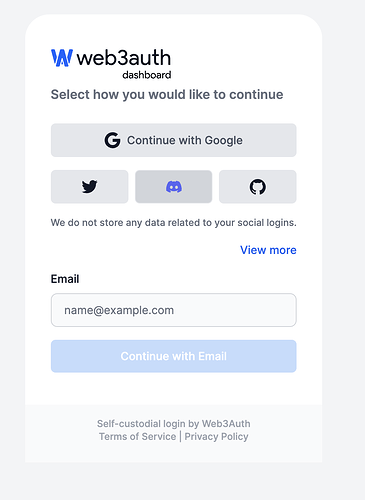The image size is (365, 500).
Task: Select the Continue with Google button
Action: (174, 140)
